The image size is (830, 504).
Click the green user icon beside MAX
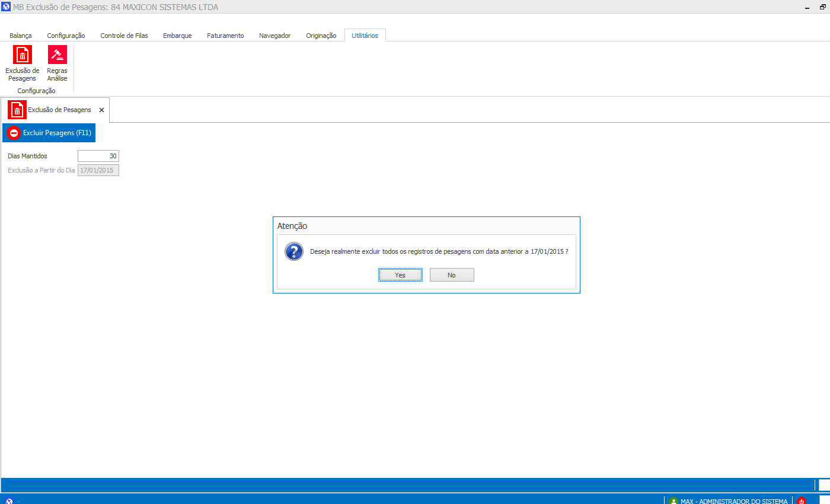(673, 500)
